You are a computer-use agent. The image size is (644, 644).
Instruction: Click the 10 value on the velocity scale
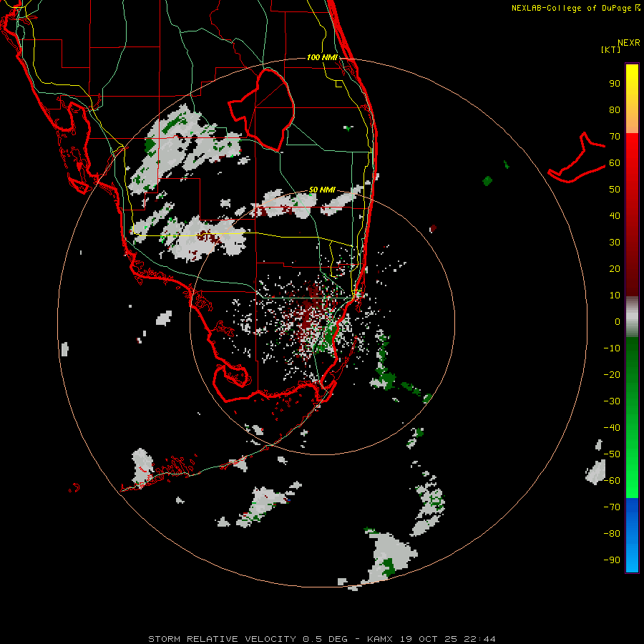pyautogui.click(x=615, y=296)
